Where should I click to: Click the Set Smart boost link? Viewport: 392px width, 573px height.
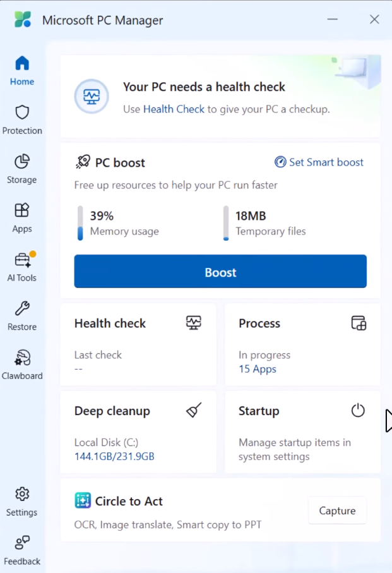tap(319, 162)
